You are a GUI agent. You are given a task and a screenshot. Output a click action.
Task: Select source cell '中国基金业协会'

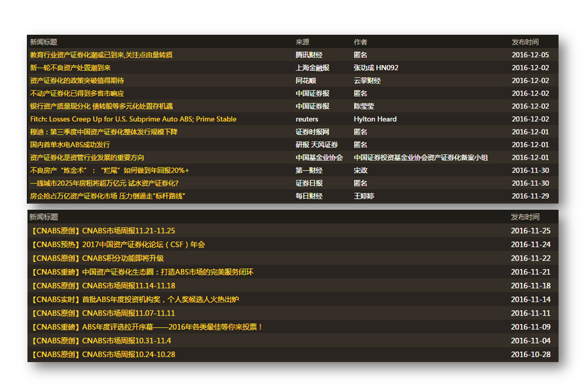coord(319,157)
